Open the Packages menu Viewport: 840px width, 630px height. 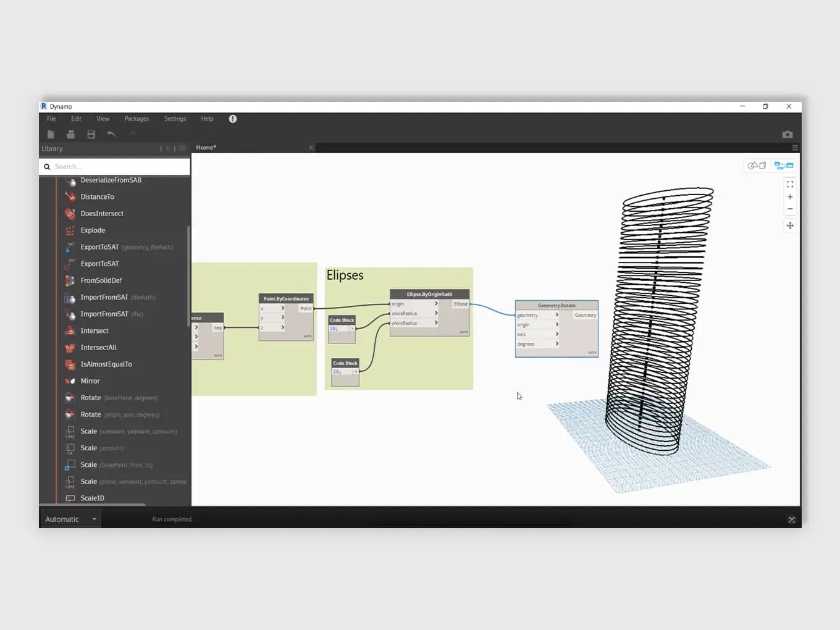pyautogui.click(x=136, y=119)
